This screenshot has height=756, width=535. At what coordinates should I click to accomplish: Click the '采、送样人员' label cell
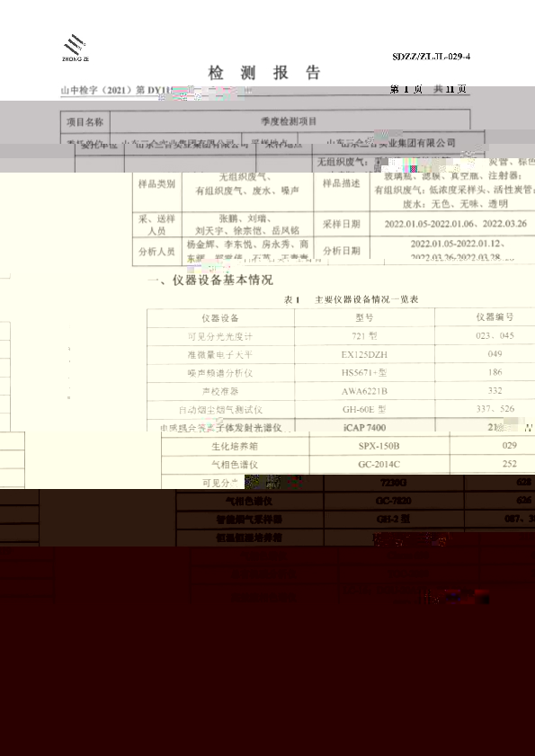click(156, 225)
